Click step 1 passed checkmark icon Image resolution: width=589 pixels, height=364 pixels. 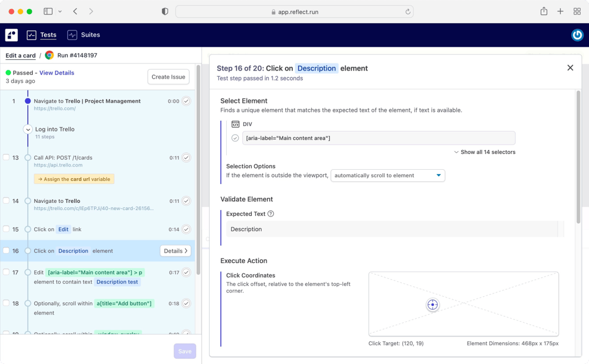(x=186, y=101)
